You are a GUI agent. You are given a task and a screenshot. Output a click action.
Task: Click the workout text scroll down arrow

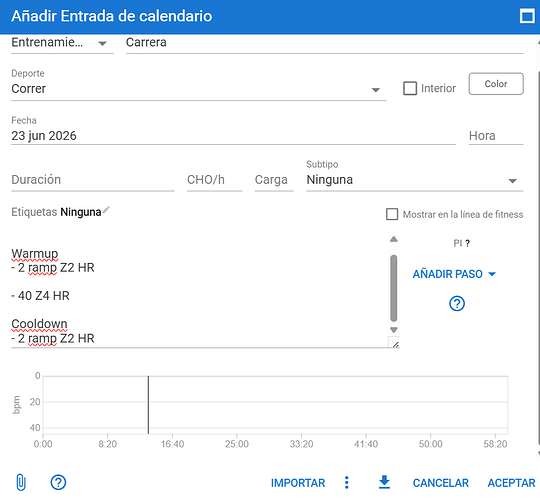[394, 330]
